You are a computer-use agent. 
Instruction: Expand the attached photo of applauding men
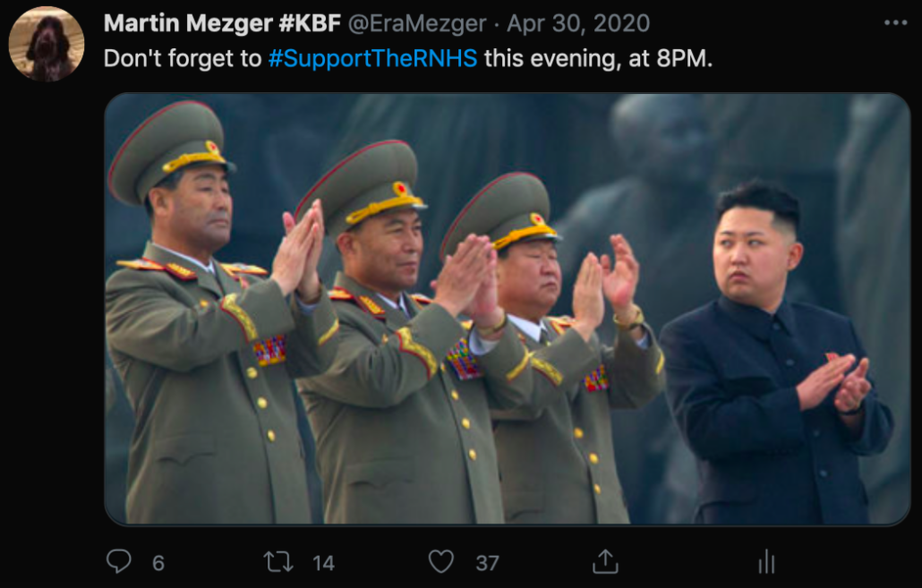[507, 309]
